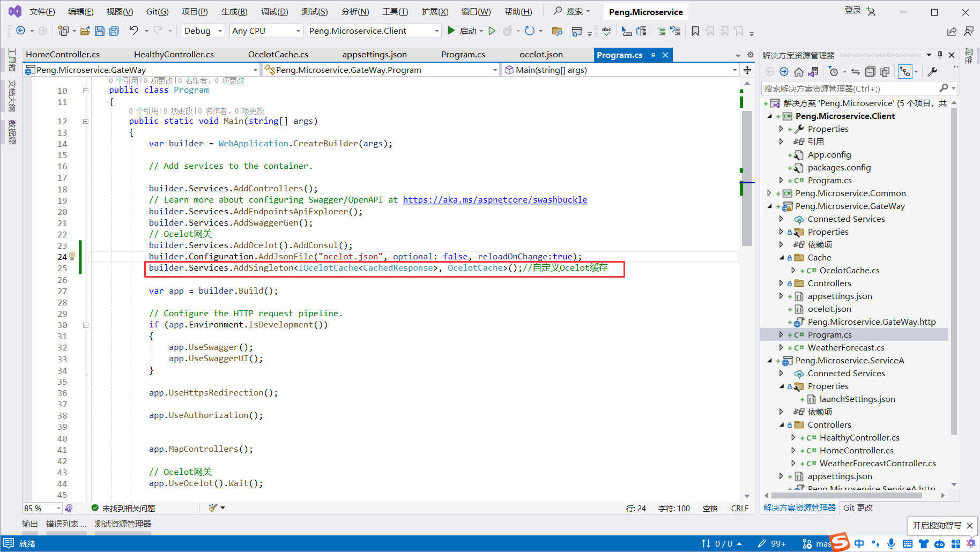Open the 85 % zoom level dropdown
This screenshot has width=980, height=552.
[42, 508]
